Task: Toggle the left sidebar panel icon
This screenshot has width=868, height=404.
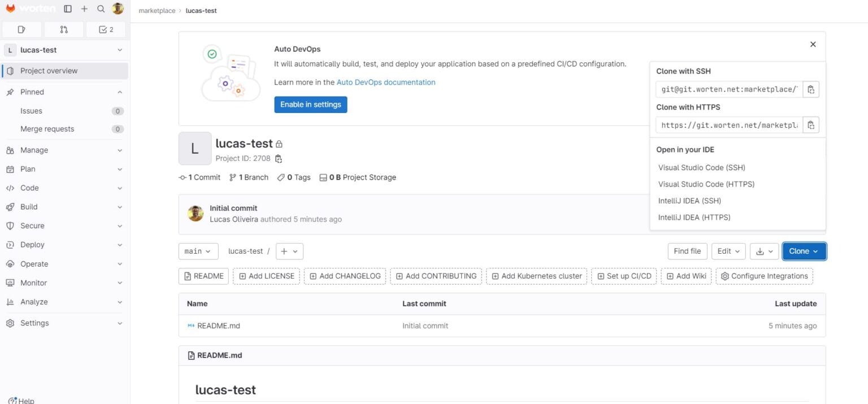Action: (x=67, y=8)
